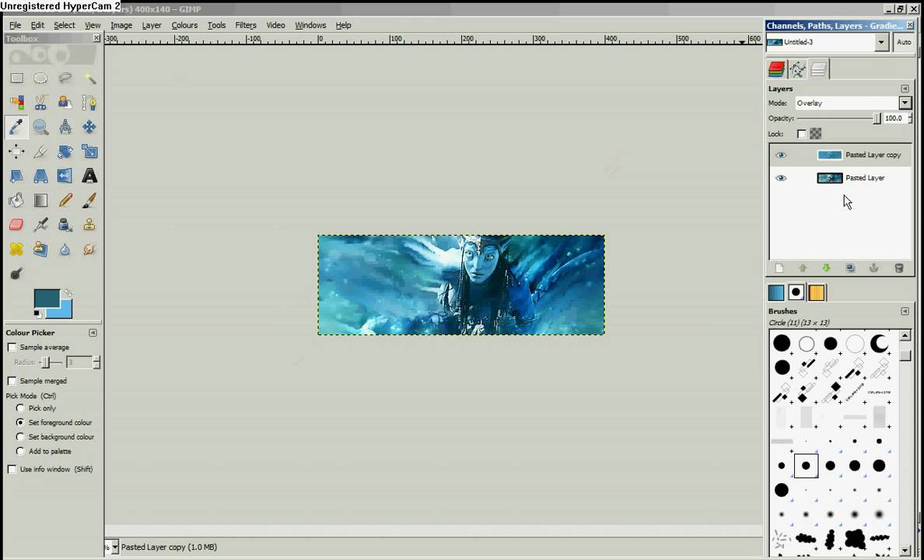Pick the Pencil tool
The image size is (924, 560).
click(x=65, y=201)
